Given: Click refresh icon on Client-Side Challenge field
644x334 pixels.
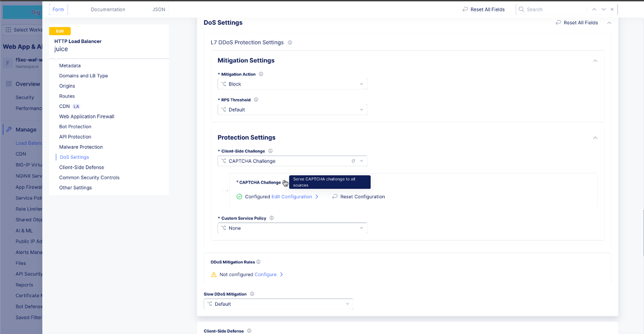Looking at the screenshot, I should (x=354, y=161).
